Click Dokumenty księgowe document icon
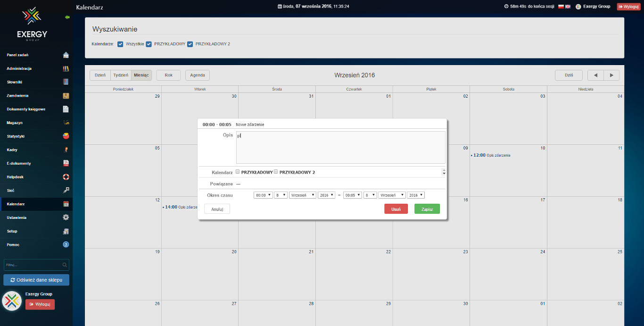 [x=66, y=109]
